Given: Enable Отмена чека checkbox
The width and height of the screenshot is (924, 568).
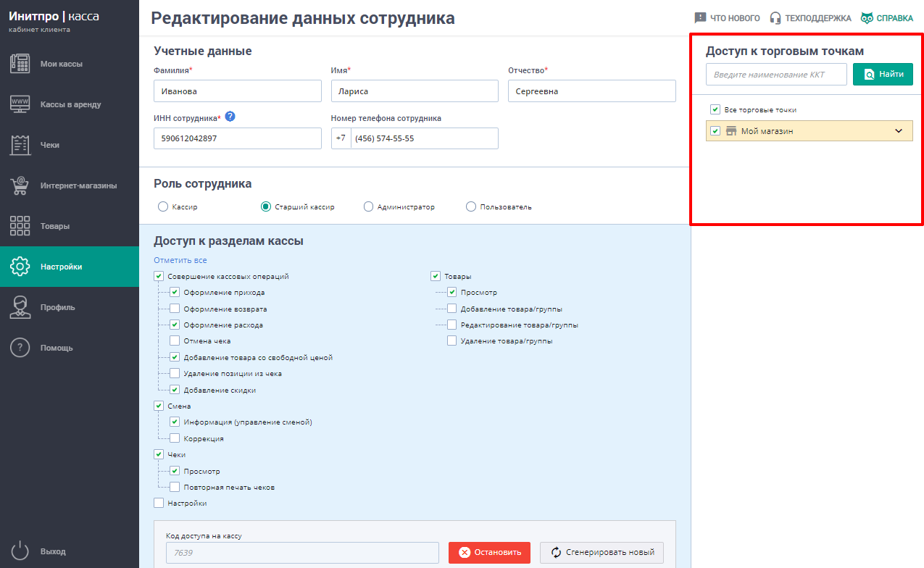Looking at the screenshot, I should tap(175, 341).
